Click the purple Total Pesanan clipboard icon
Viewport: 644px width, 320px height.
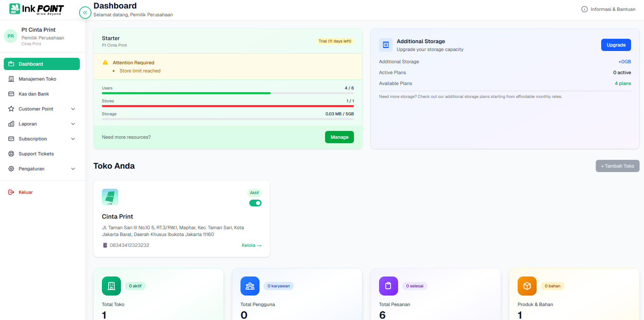click(388, 286)
